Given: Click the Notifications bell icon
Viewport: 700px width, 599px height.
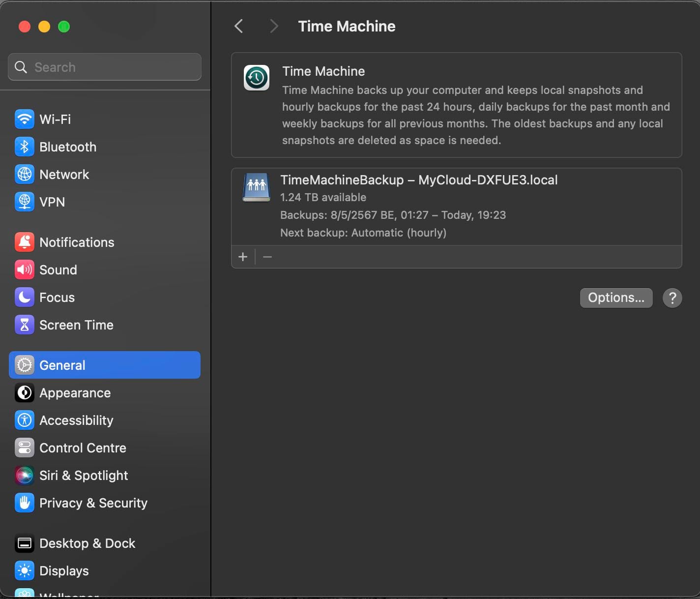Looking at the screenshot, I should tap(25, 242).
